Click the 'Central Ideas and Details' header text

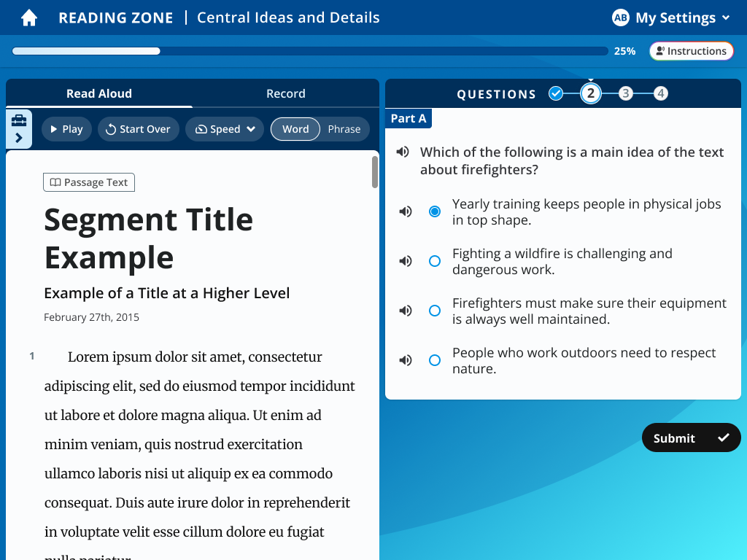[x=288, y=17]
